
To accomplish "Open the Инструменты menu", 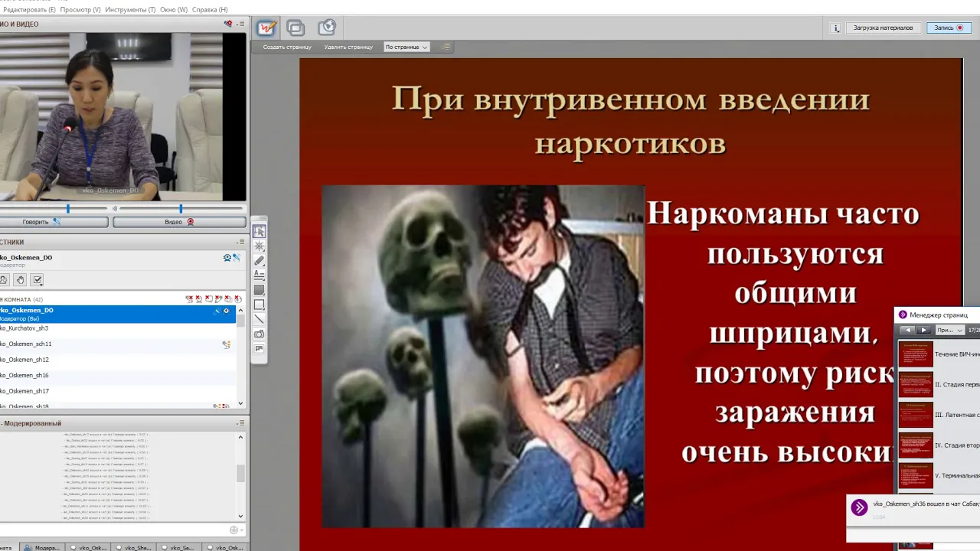I will 130,10.
